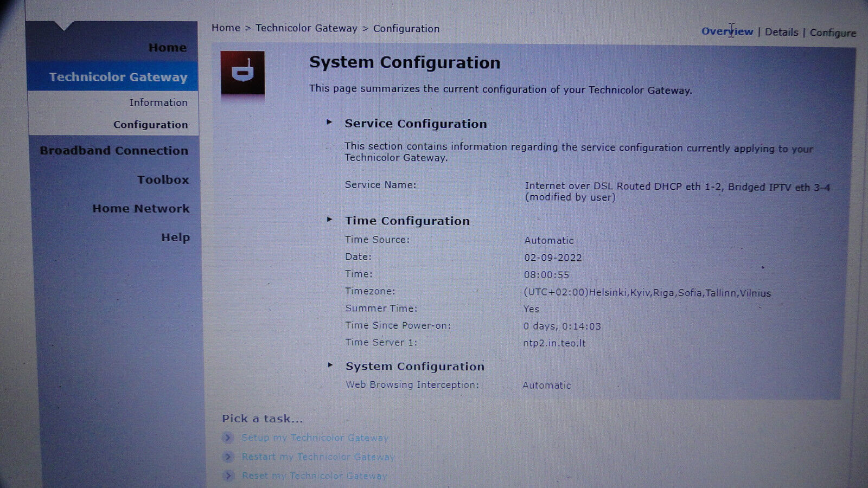Open Home in the sidebar menu

[x=168, y=48]
